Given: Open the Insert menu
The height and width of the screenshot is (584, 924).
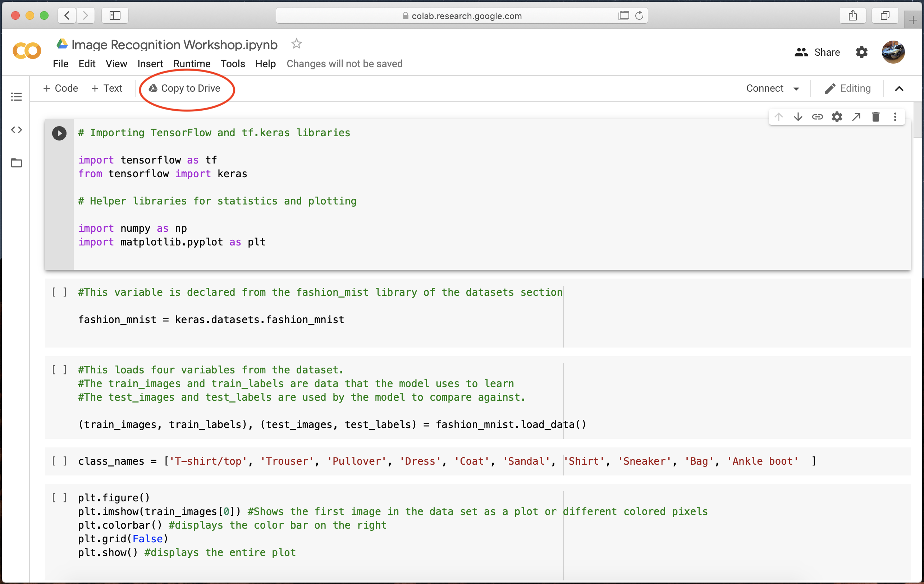Looking at the screenshot, I should tap(149, 63).
